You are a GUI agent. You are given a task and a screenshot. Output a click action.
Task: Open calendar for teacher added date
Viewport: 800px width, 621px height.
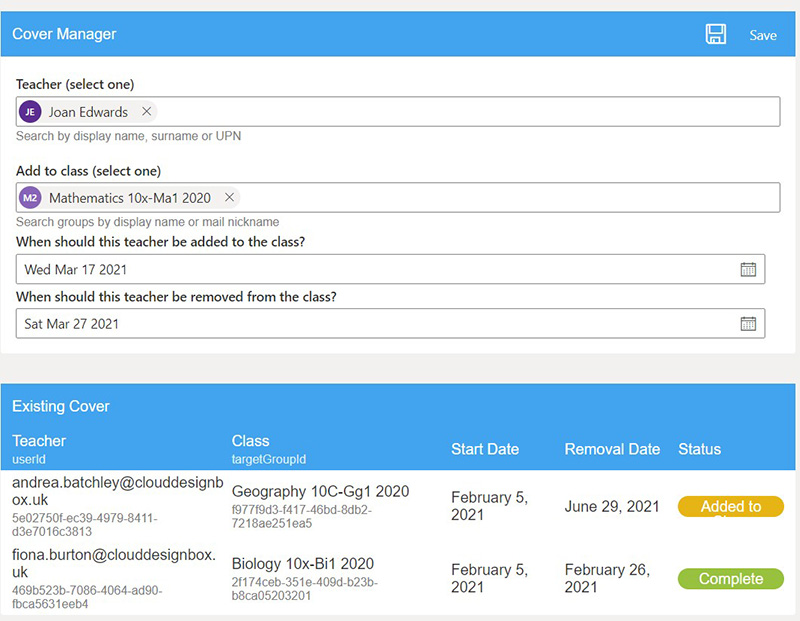click(748, 269)
